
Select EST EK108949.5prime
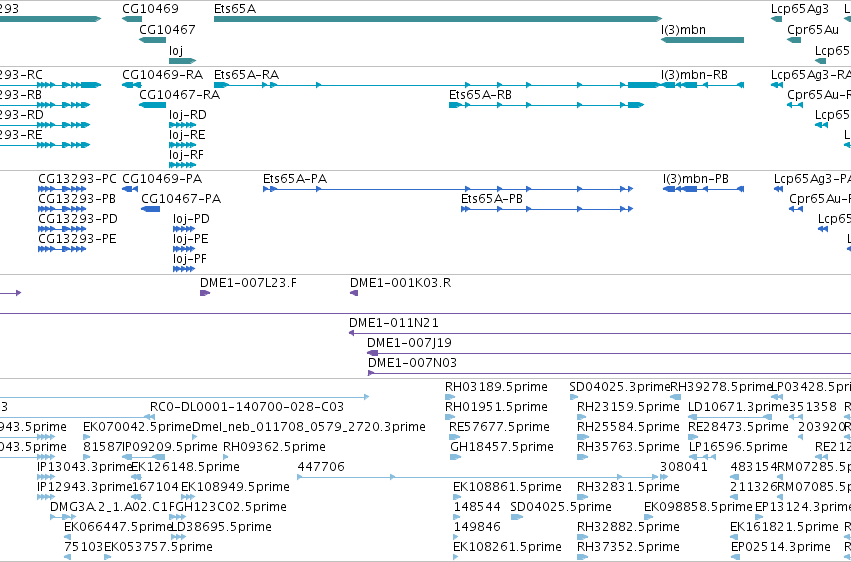pos(235,487)
